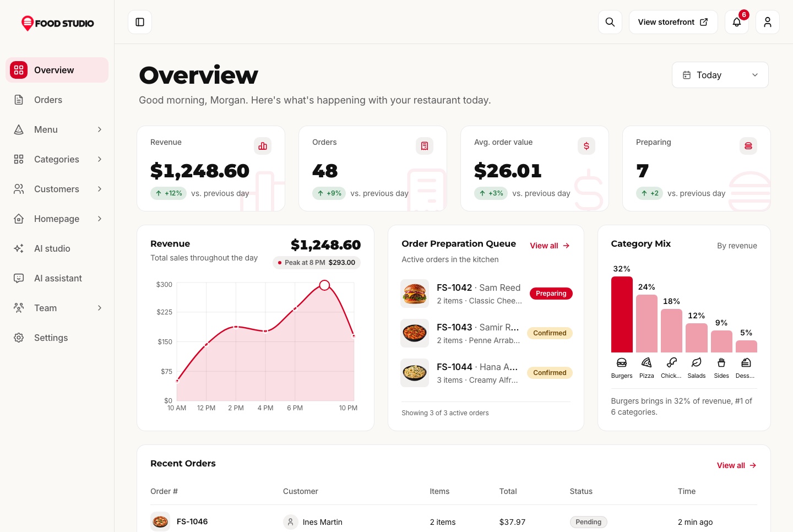The width and height of the screenshot is (793, 532).
Task: Expand the Categories sidebar chevron
Action: click(x=100, y=159)
